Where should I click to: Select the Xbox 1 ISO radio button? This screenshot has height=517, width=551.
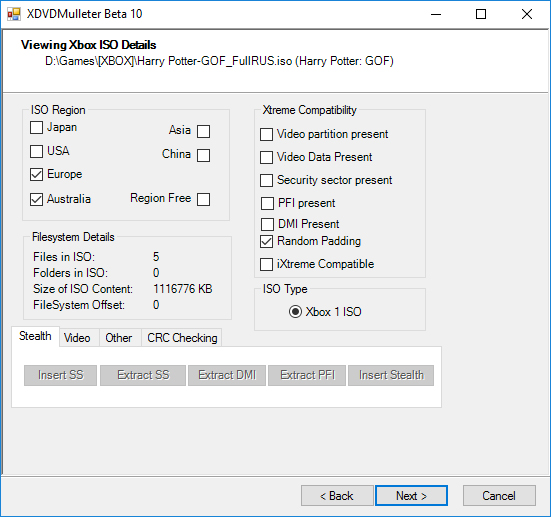295,312
